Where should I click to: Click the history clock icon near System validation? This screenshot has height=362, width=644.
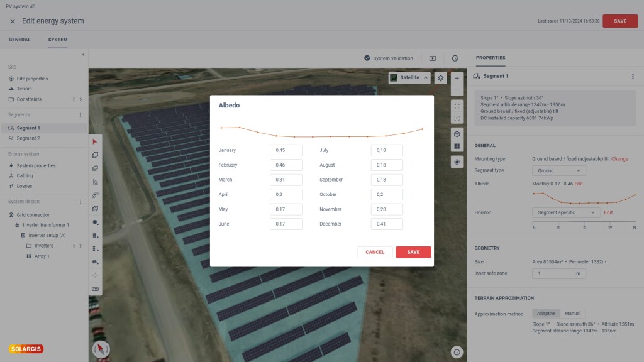(455, 58)
